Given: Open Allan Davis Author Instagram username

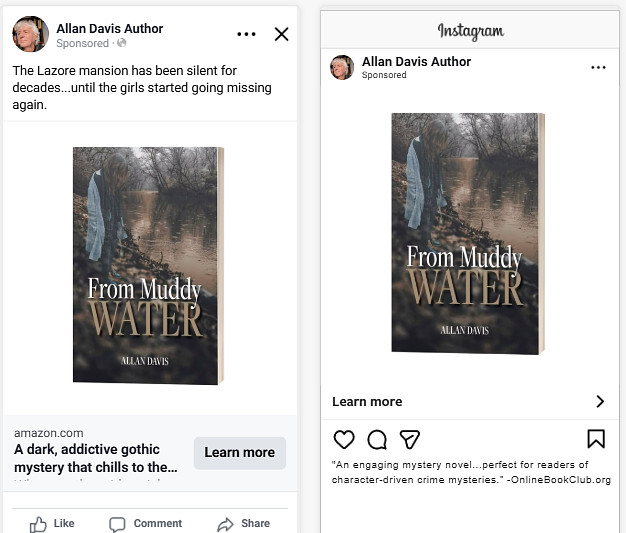Looking at the screenshot, I should coord(416,61).
